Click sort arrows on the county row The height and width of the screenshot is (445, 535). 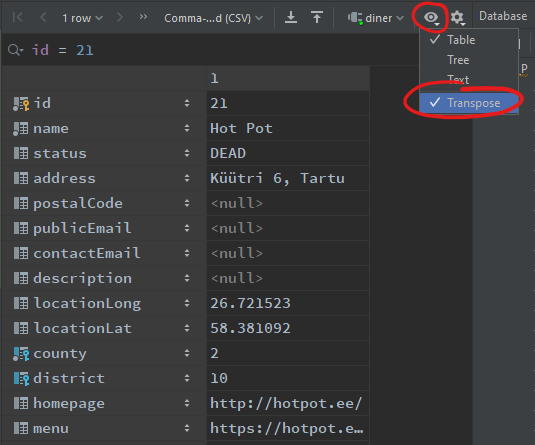[187, 353]
